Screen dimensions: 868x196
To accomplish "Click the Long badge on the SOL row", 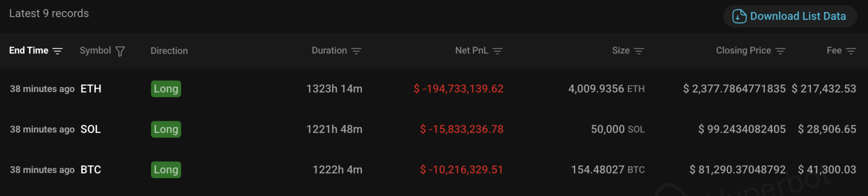I will (x=166, y=129).
